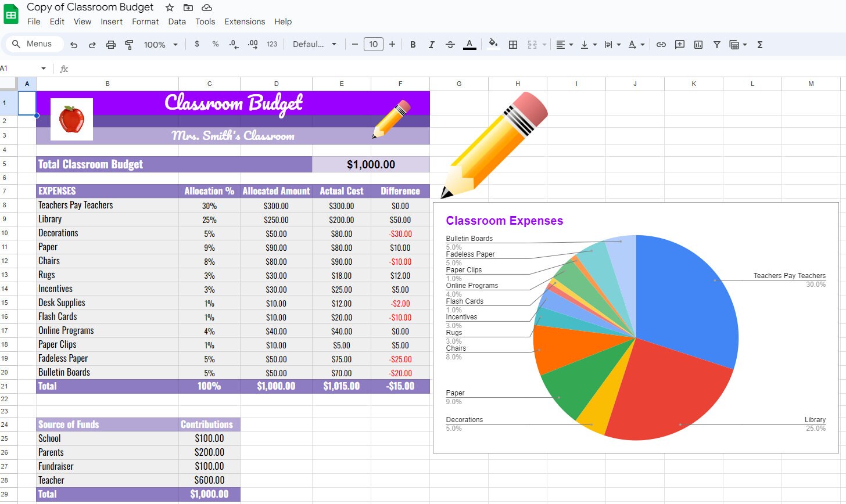Viewport: 846px width, 504px height.
Task: Create a filter with the funnel icon
Action: (x=716, y=44)
